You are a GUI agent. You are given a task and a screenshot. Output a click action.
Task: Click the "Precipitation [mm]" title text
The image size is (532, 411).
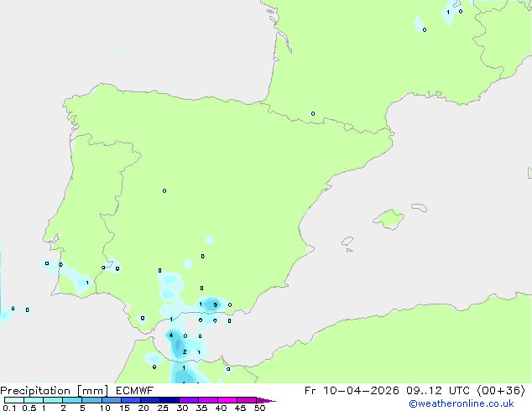55,391
